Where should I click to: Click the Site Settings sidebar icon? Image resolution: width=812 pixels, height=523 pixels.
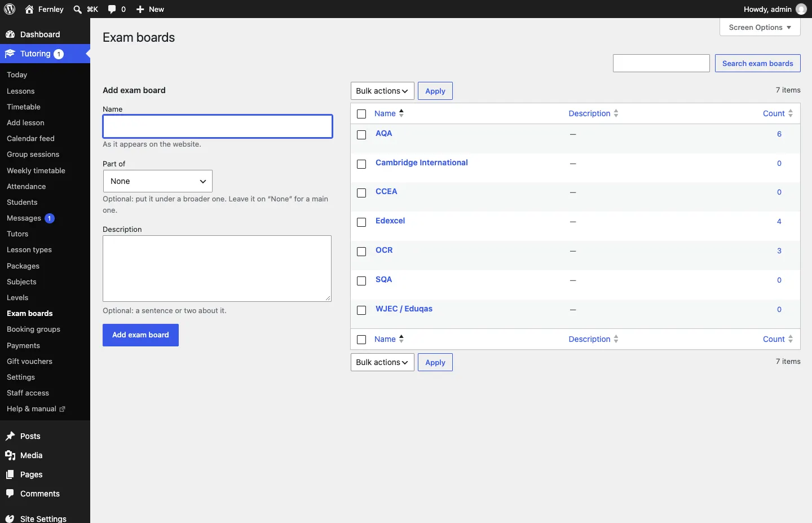[x=10, y=518]
